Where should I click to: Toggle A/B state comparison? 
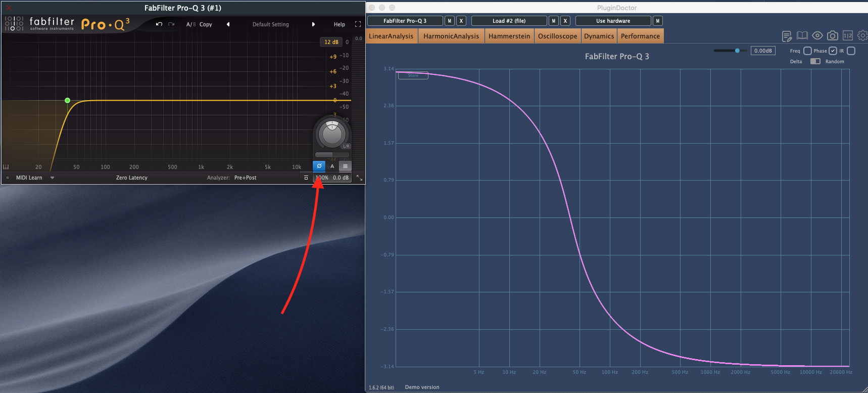pyautogui.click(x=190, y=24)
